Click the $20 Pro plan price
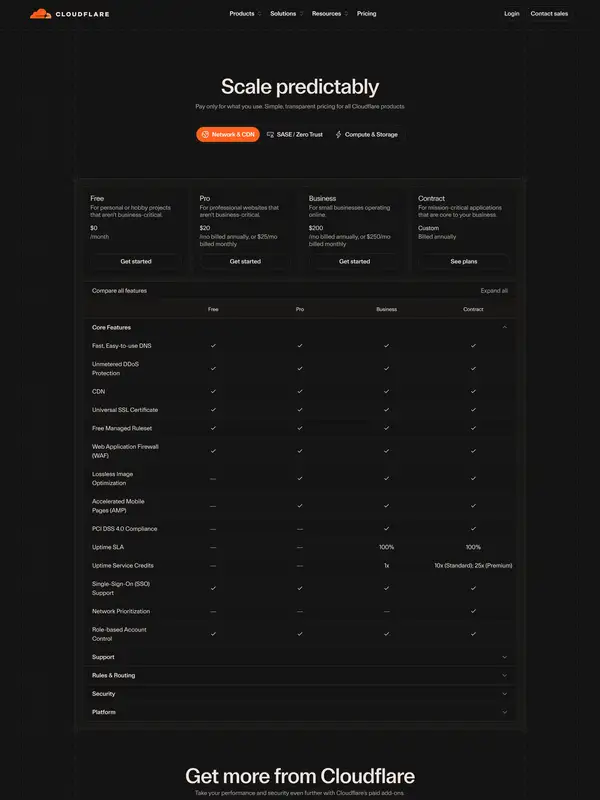Image resolution: width=600 pixels, height=800 pixels. 205,228
